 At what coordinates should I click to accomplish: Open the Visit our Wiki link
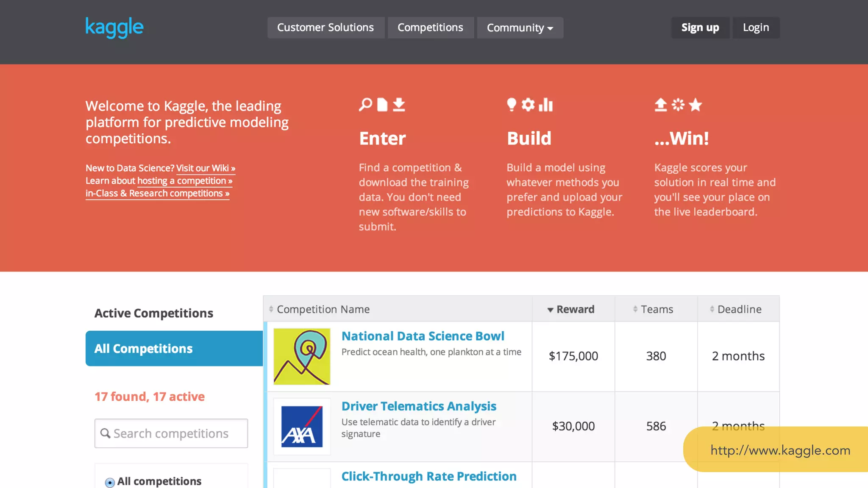(x=206, y=168)
